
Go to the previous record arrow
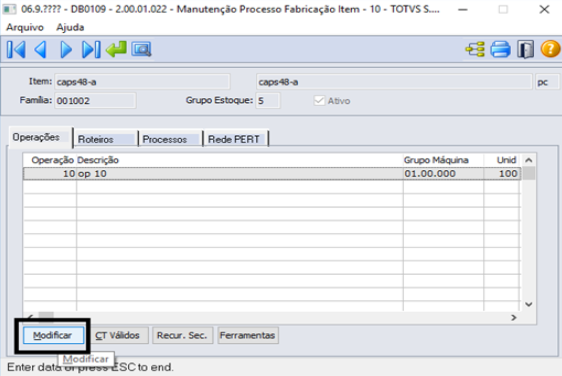[x=41, y=49]
